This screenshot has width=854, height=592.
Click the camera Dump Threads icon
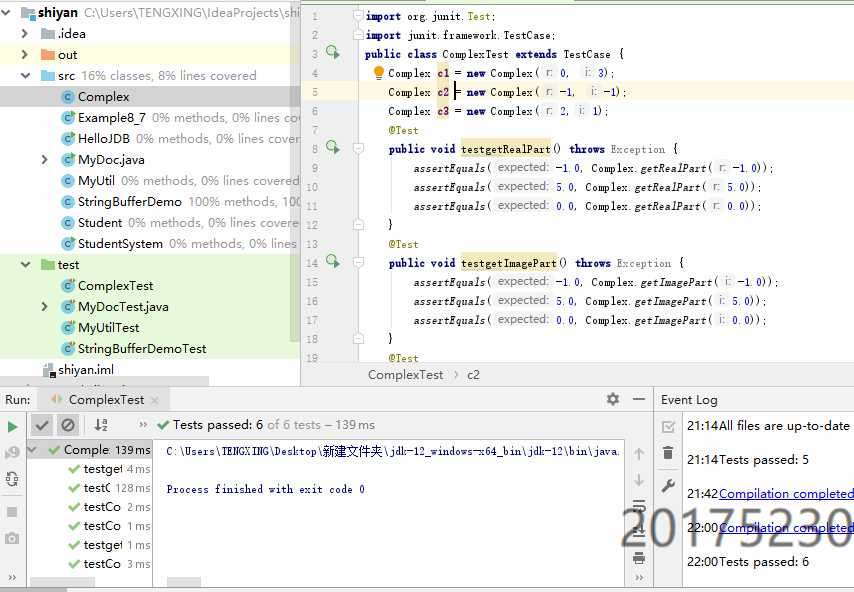tap(12, 538)
